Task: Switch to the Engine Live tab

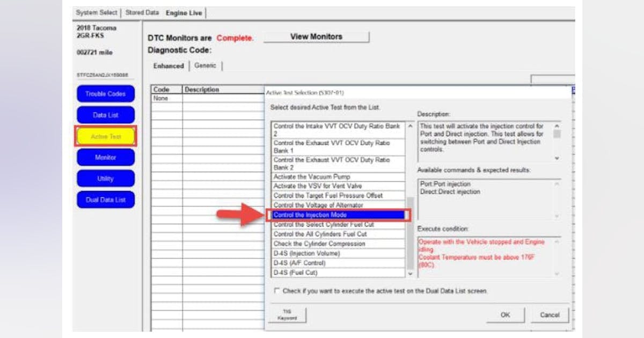Action: point(183,12)
